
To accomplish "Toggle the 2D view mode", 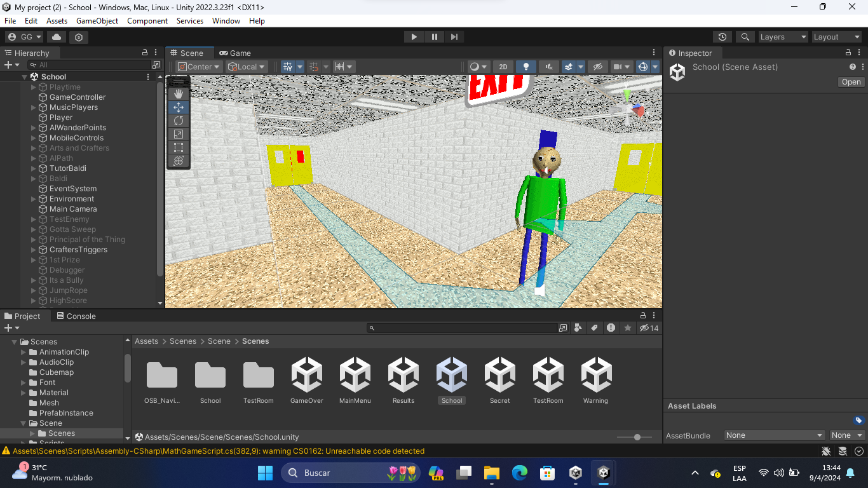I will (x=503, y=67).
